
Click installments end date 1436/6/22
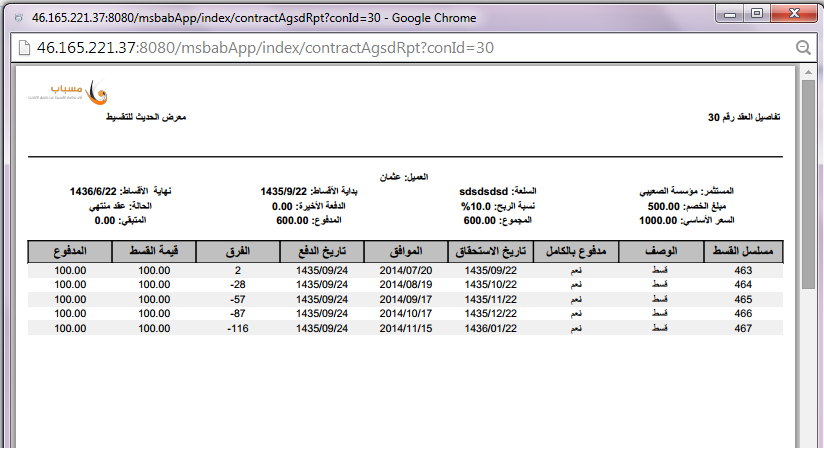tap(93, 191)
